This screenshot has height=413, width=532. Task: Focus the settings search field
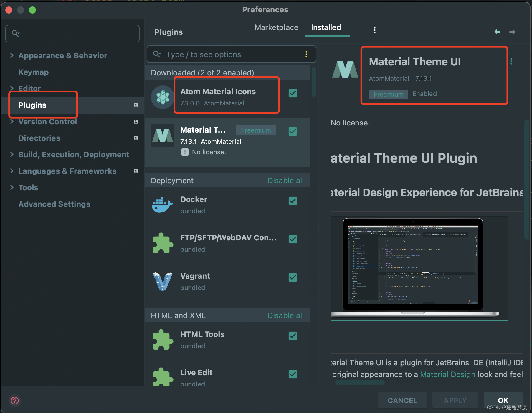72,33
